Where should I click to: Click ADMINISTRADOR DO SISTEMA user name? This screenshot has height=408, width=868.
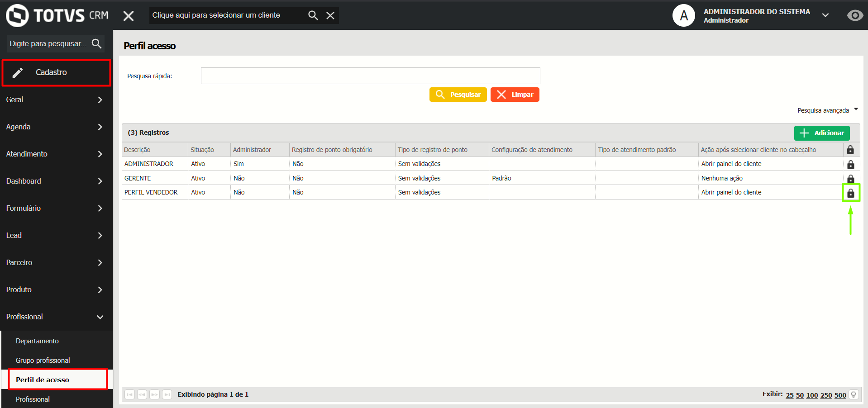coord(757,12)
